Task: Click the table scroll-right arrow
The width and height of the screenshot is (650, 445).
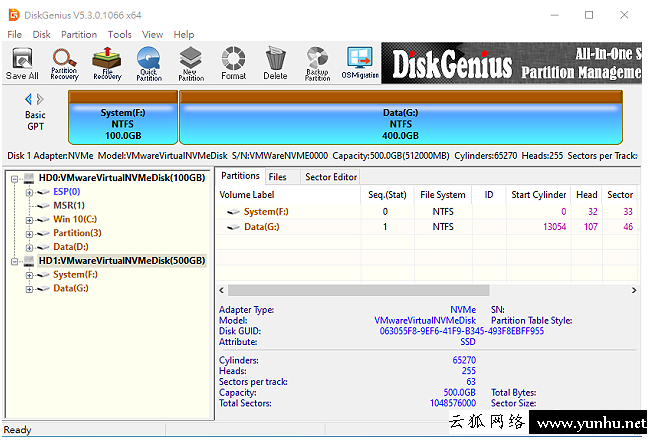Action: tap(634, 290)
